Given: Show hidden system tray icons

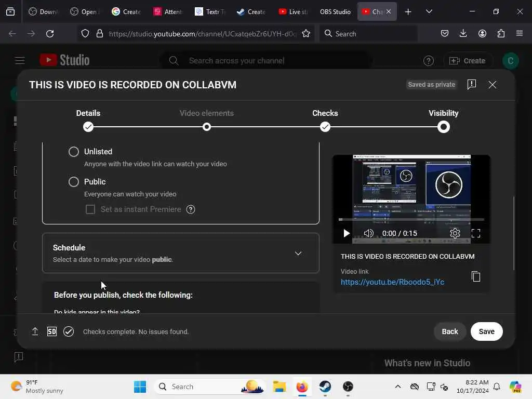Looking at the screenshot, I should (x=397, y=387).
